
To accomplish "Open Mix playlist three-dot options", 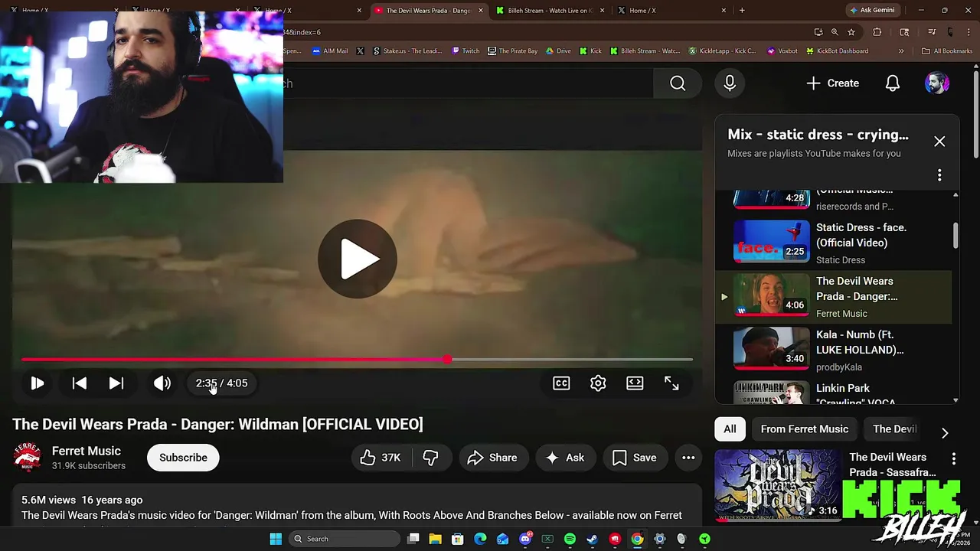I will [x=939, y=175].
